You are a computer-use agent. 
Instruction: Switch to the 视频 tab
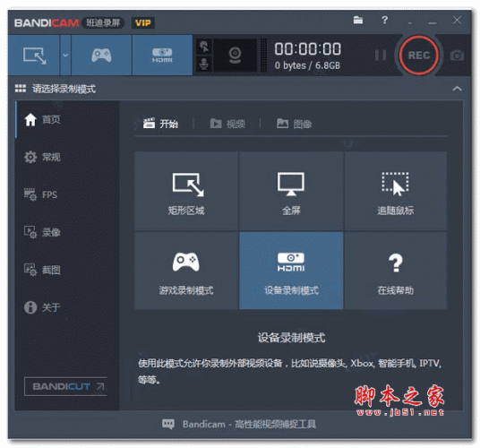(x=227, y=124)
